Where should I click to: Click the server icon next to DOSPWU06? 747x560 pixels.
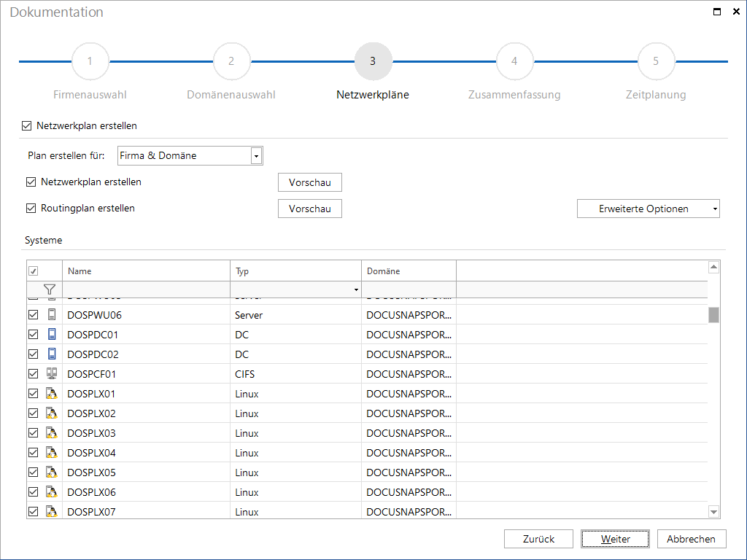[x=52, y=314]
